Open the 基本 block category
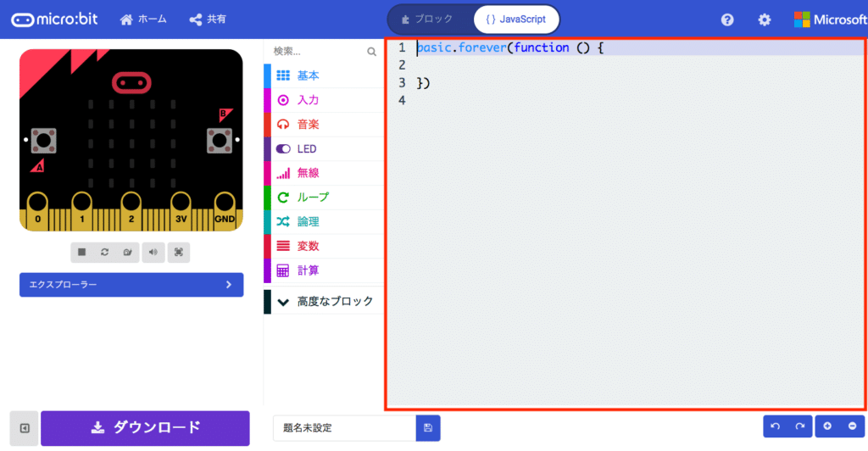This screenshot has width=868, height=451. pos(324,75)
